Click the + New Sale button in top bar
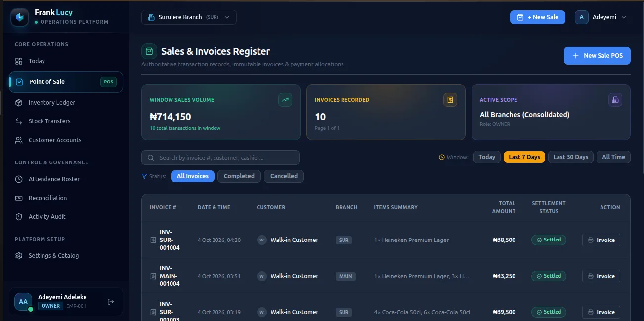 pyautogui.click(x=538, y=17)
